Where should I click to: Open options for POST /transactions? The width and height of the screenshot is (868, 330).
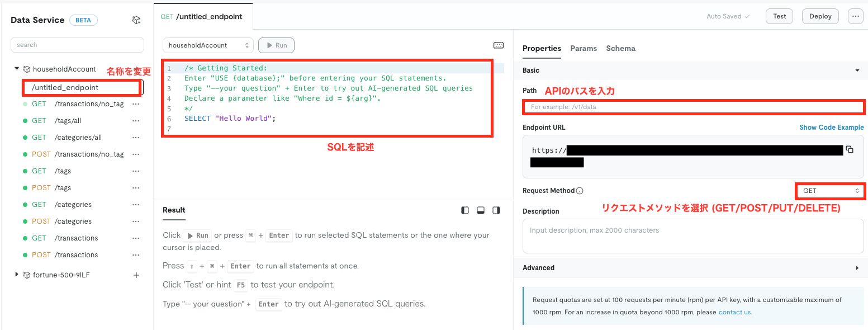(x=136, y=255)
